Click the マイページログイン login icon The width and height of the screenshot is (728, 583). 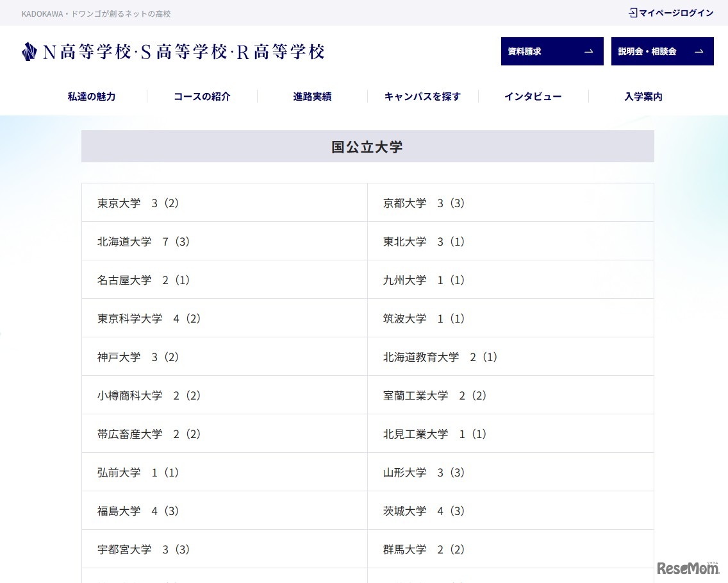click(634, 12)
